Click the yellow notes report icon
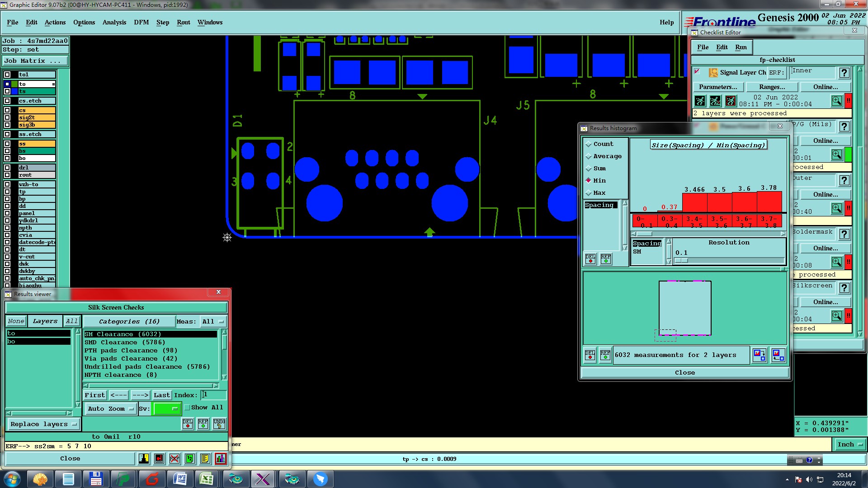 coord(205,459)
